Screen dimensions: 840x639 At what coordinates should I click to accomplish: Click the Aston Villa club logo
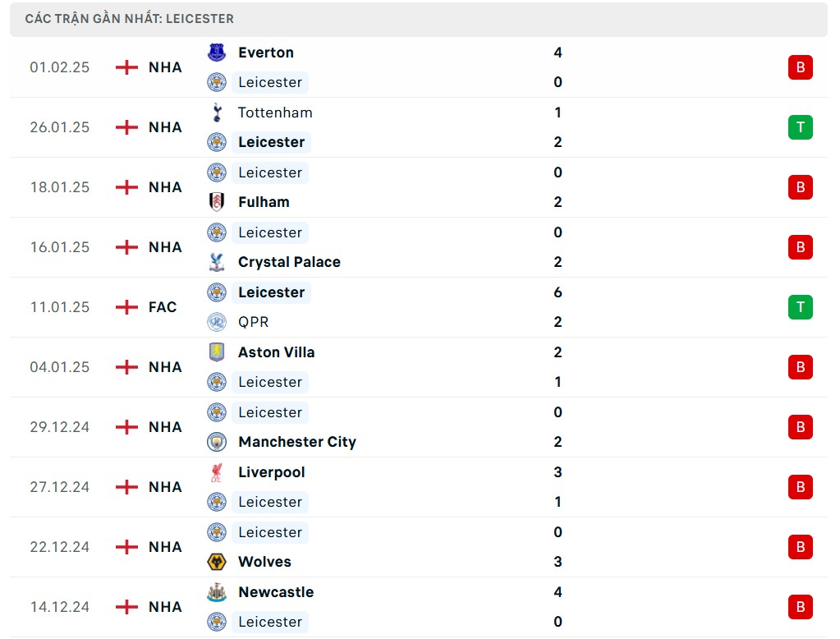click(216, 352)
